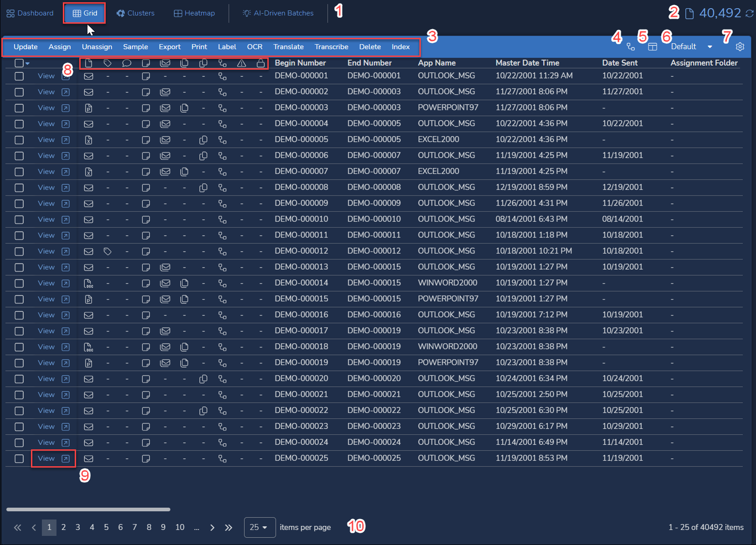Open the 25 items per page dropdown
The image size is (756, 545).
[259, 527]
